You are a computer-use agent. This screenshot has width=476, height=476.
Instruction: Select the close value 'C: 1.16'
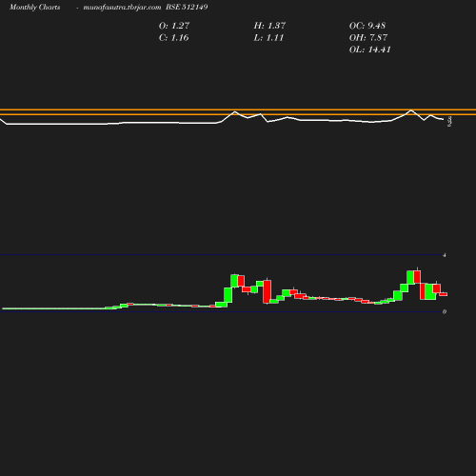[173, 38]
